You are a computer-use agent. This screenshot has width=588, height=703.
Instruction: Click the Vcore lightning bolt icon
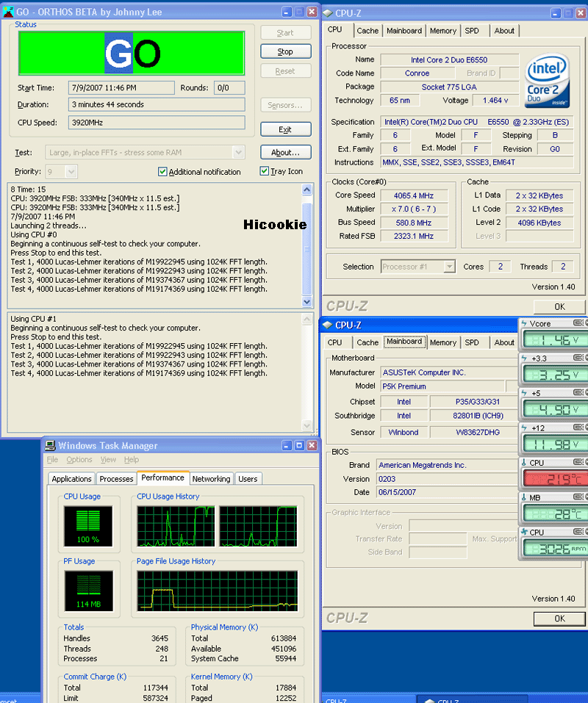[x=524, y=323]
